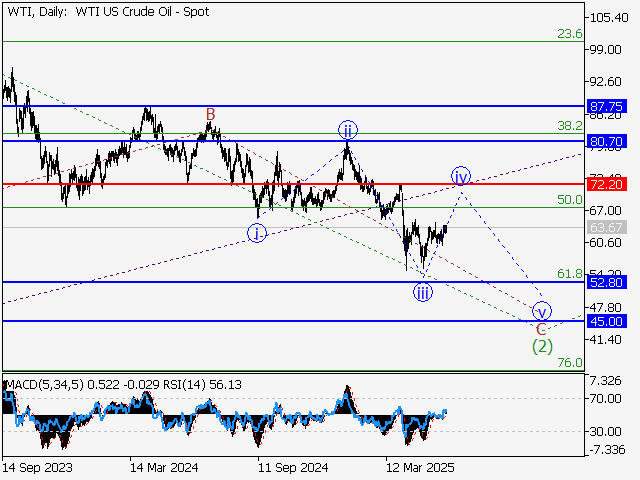Screen dimensions: 640x480
Task: Click the MACD(5,34,5) indicator label
Action: [42, 385]
